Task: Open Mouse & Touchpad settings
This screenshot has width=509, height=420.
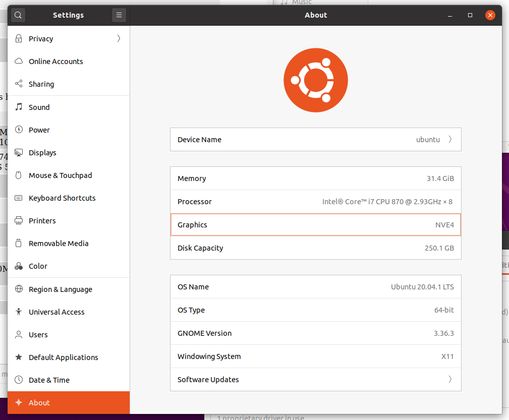Action: [x=69, y=175]
